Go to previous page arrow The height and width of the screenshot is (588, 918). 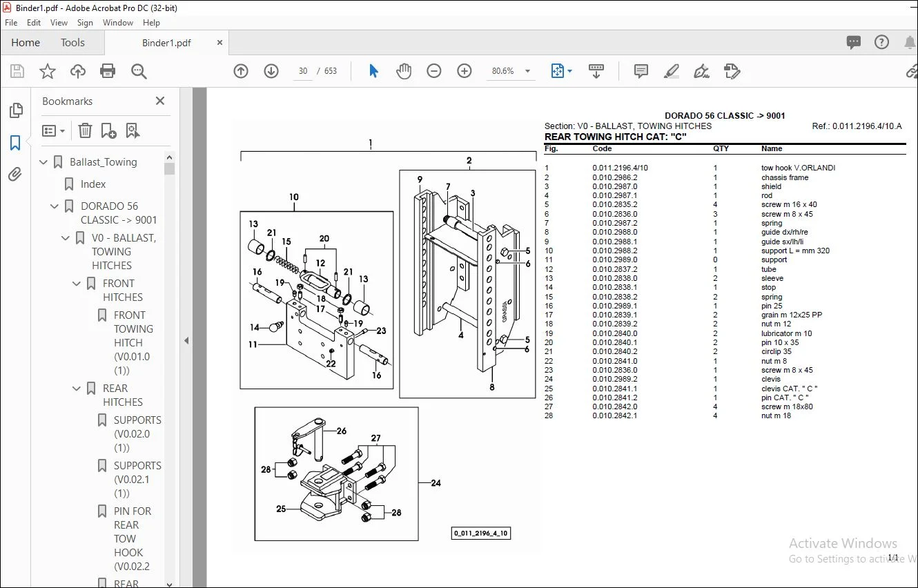[241, 71]
